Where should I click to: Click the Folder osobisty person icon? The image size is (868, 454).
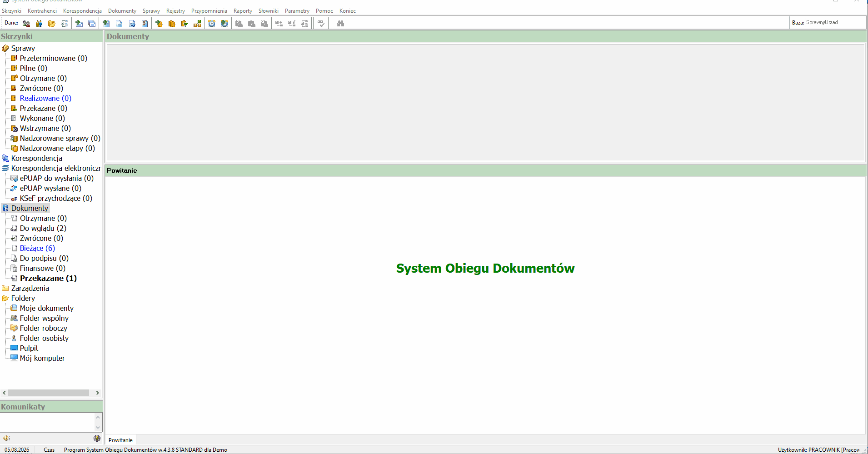coord(14,338)
